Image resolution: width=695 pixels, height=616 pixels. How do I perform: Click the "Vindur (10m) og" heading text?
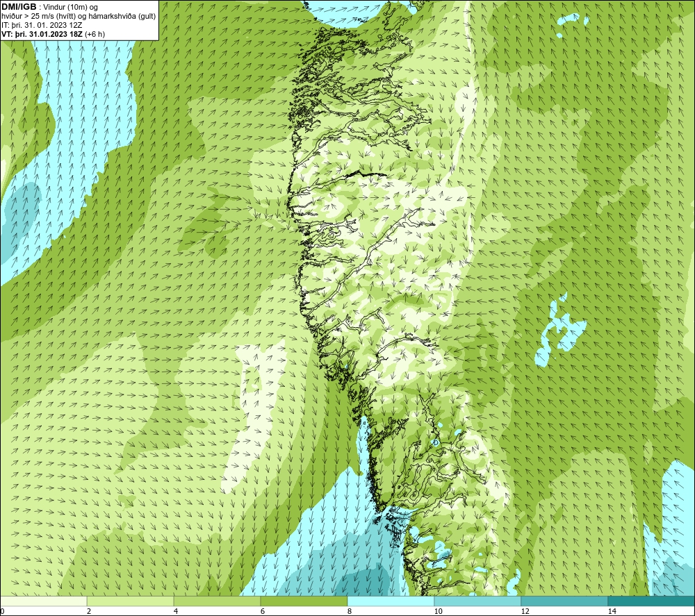click(70, 8)
